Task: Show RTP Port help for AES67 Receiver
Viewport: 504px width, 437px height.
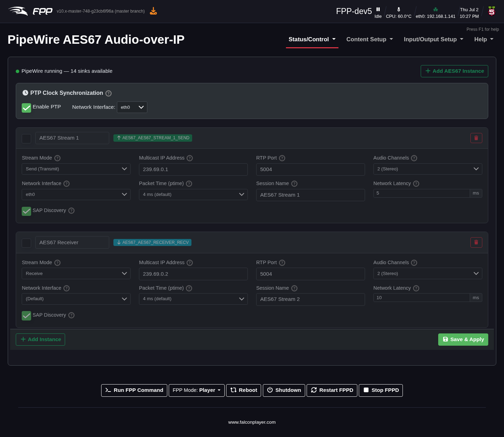Action: pyautogui.click(x=282, y=263)
